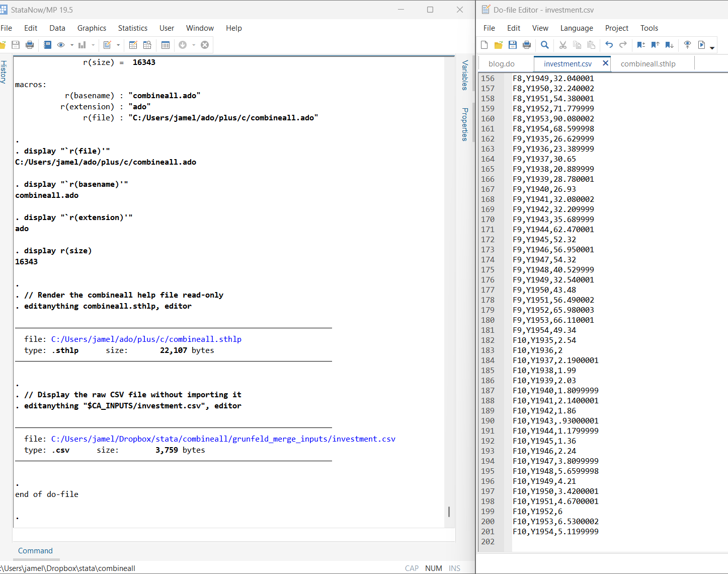Screen dimensions: 728x574
Task: Open a file in the Do-file Editor toolbar
Action: tap(499, 45)
